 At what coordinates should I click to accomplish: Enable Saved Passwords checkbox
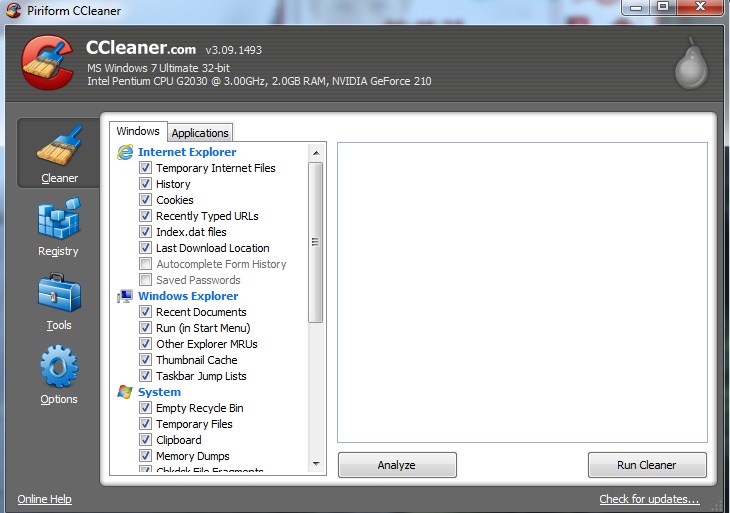coord(146,279)
